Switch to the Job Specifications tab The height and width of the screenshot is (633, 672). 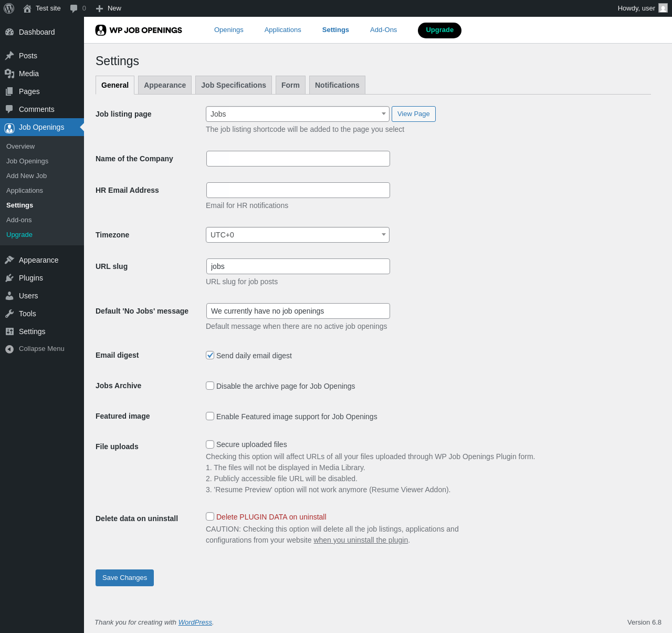click(234, 85)
